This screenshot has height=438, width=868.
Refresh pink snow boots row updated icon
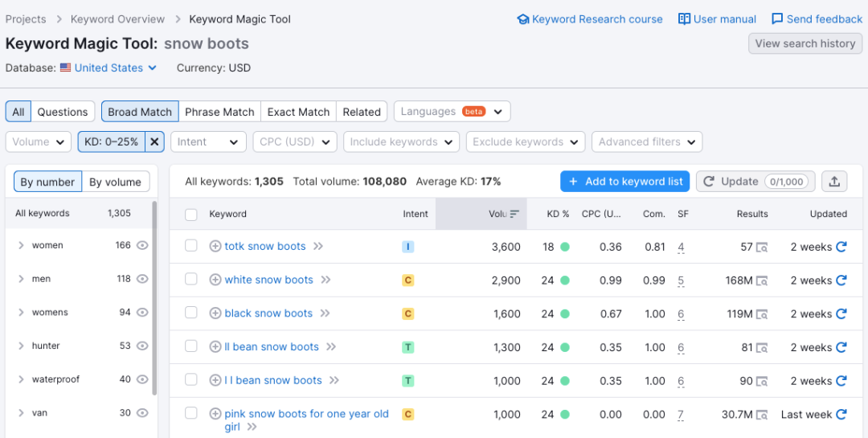click(841, 414)
